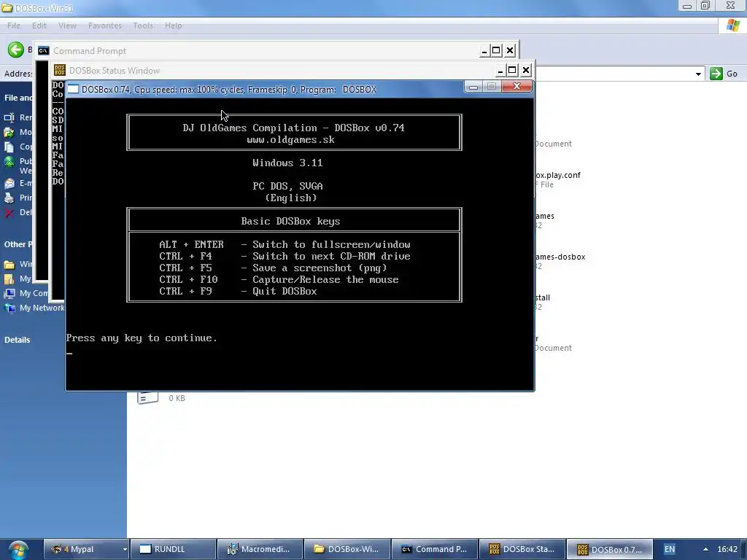Switch to Mypal taskbar group
The width and height of the screenshot is (747, 560).
pyautogui.click(x=83, y=549)
